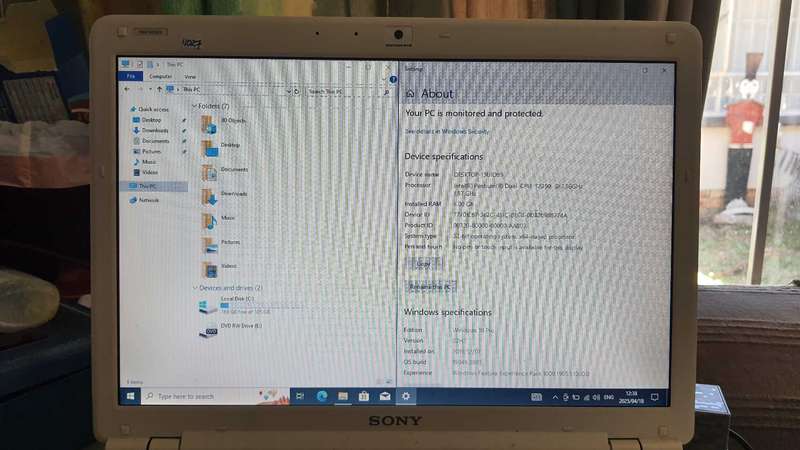The height and width of the screenshot is (450, 800).
Task: Open the Videos folder in Folders list
Action: pos(219,269)
